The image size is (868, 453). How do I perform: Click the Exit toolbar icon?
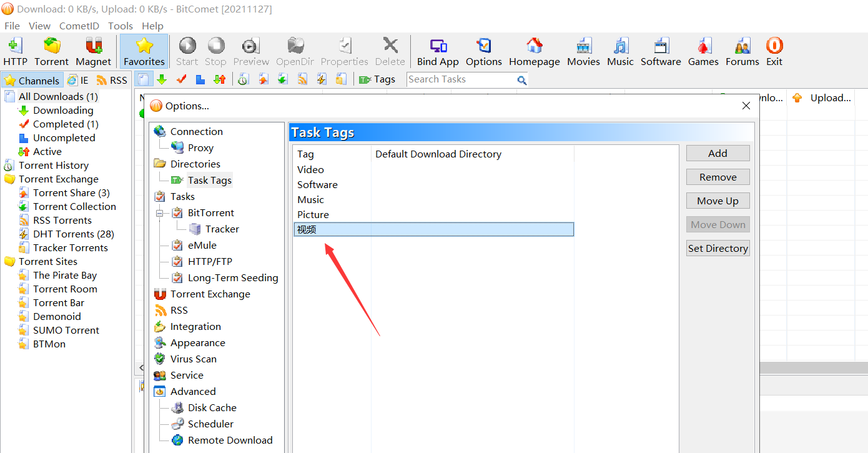pos(774,51)
